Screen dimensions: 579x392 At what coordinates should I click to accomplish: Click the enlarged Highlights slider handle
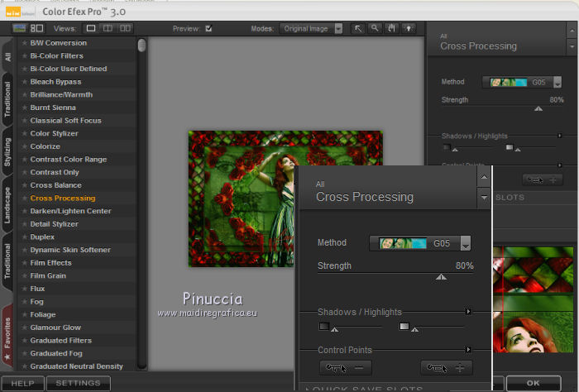click(414, 330)
